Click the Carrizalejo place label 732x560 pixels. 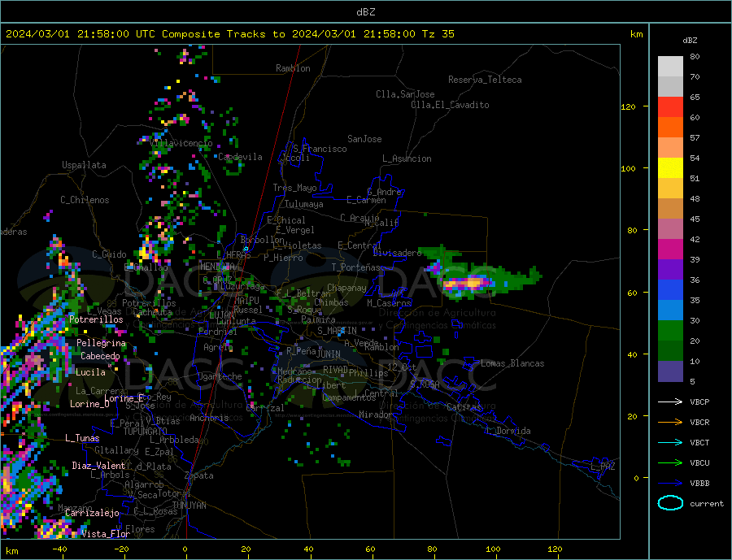(x=92, y=514)
